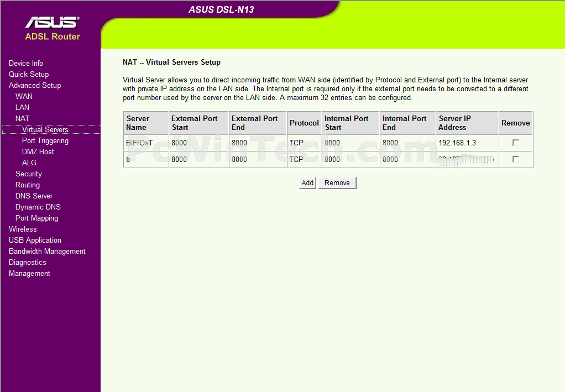Click the Remove column header
Viewport: 565px width, 392px height.
coord(516,123)
